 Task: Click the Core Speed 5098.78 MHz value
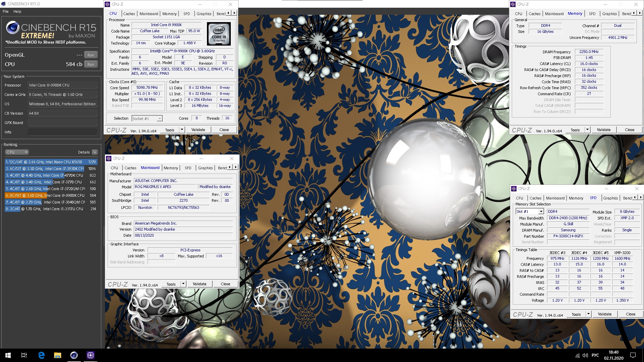pyautogui.click(x=147, y=87)
